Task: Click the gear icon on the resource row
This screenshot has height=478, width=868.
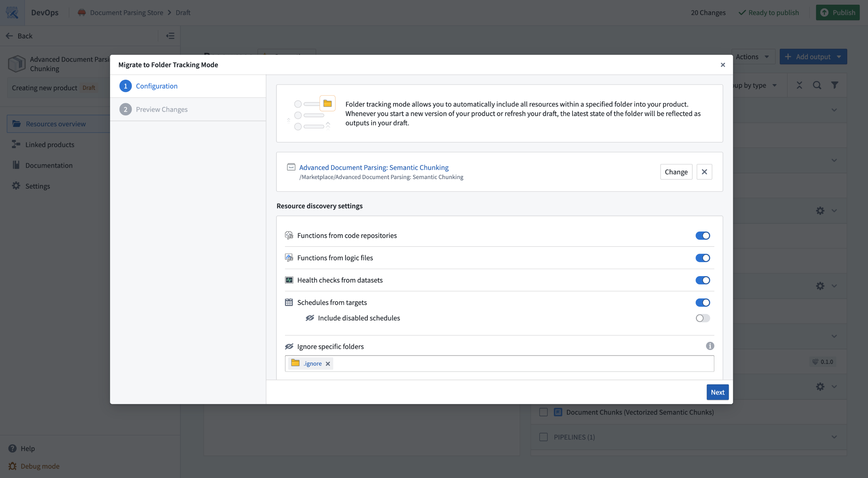Action: click(820, 211)
